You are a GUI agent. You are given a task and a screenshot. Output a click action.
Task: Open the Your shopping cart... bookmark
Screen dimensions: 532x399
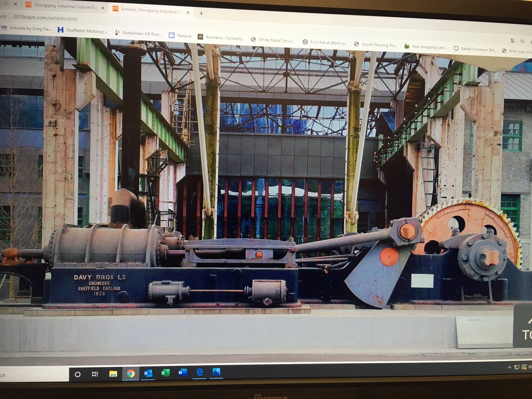[x=426, y=47]
